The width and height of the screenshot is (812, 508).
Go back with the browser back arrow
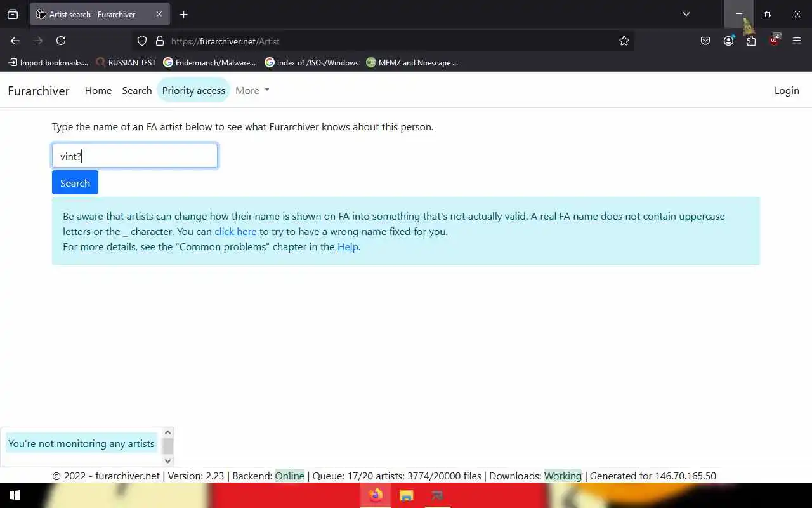[x=15, y=41]
